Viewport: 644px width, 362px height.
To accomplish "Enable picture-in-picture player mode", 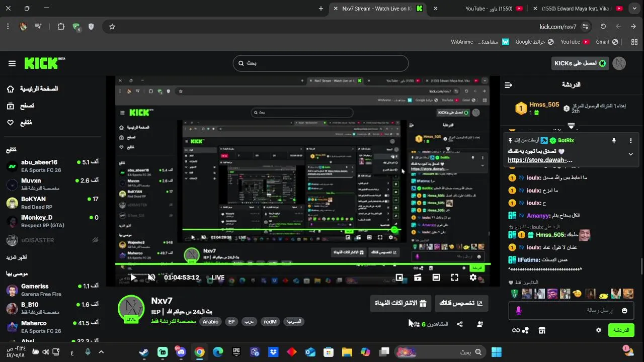I will (399, 278).
